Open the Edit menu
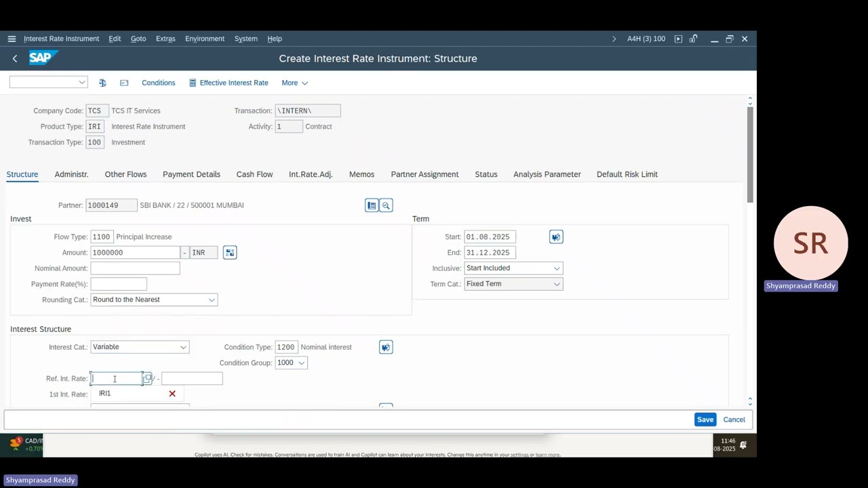The image size is (868, 488). tap(115, 39)
